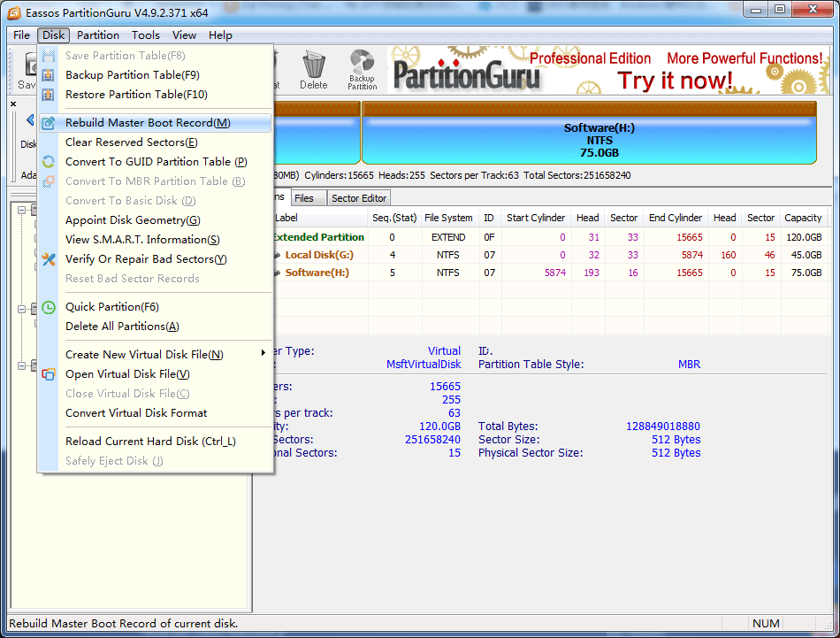Click the blue back arrow beside disk bar
840x638 pixels.
pyautogui.click(x=30, y=120)
